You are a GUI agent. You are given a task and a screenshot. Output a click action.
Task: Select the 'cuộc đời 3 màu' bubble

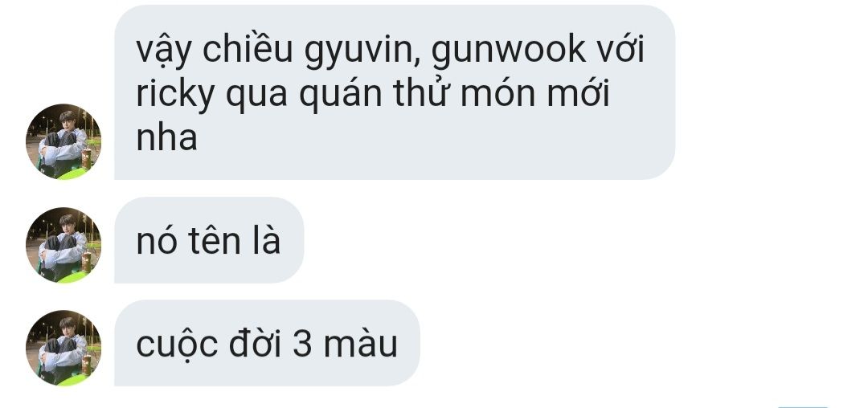tap(268, 343)
